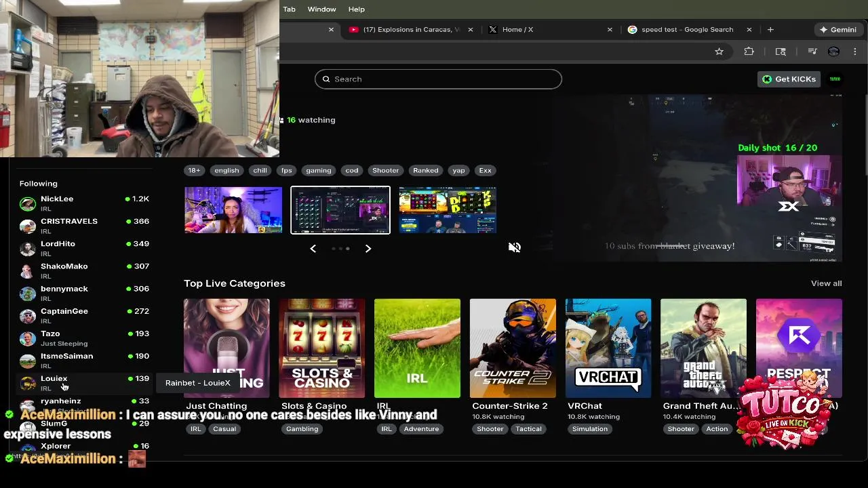The image size is (868, 488).
Task: Open Louiex channel in Following list
Action: (x=84, y=383)
